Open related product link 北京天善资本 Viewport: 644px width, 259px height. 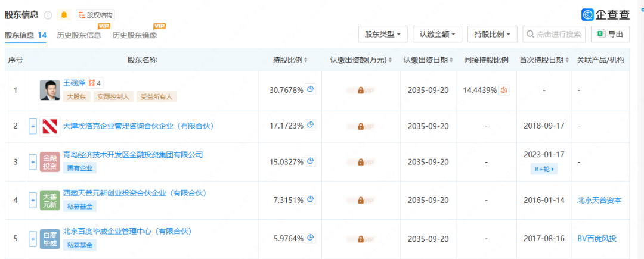point(599,201)
